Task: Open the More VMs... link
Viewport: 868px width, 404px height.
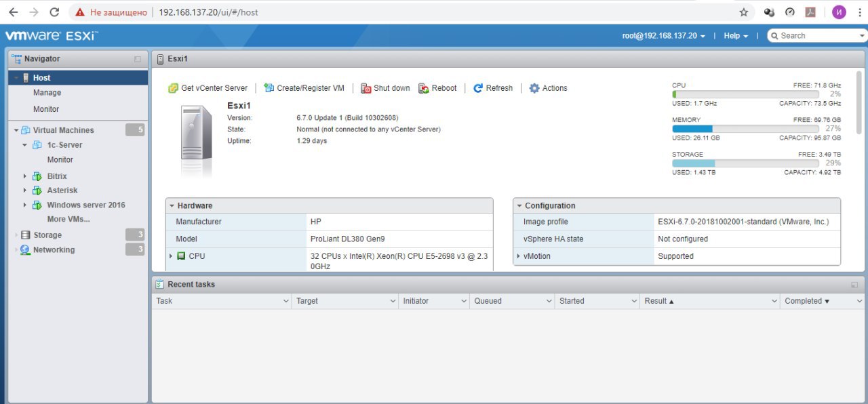Action: coord(68,219)
